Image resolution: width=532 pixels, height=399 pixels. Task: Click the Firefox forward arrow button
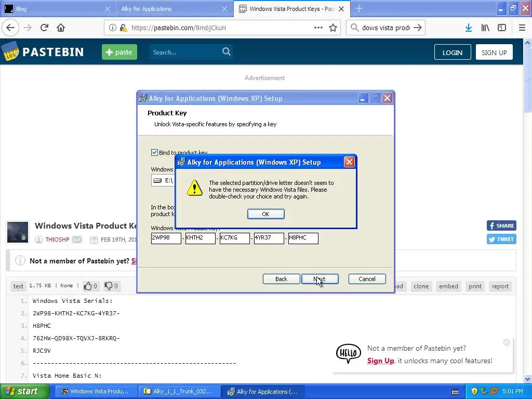[28, 28]
